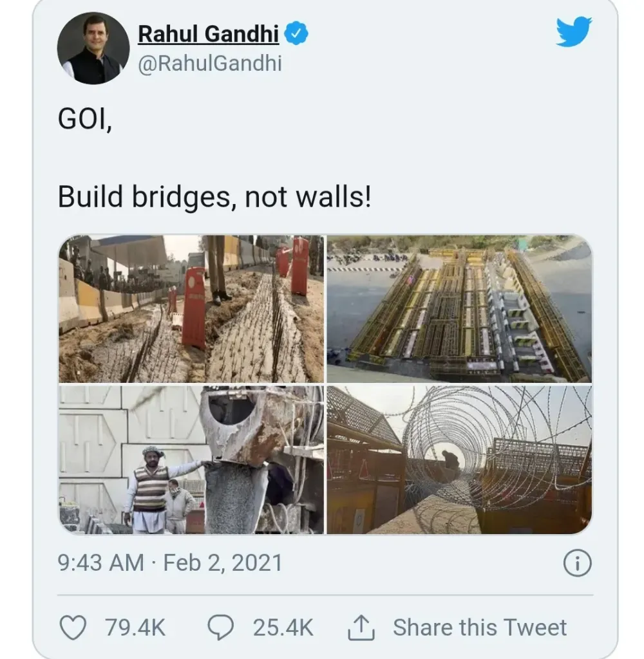
Task: Open replies via the speech bubble icon
Action: (221, 627)
